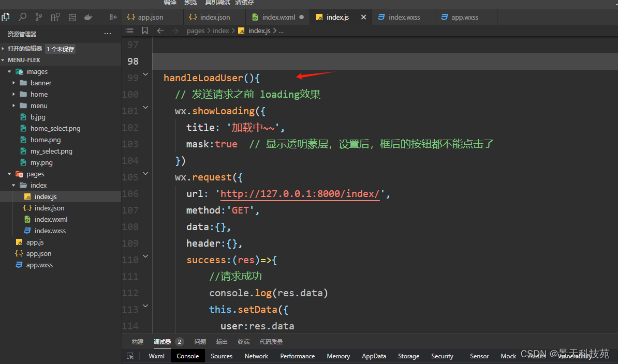Open the Docker whale icon
618x364 pixels.
[x=89, y=17]
